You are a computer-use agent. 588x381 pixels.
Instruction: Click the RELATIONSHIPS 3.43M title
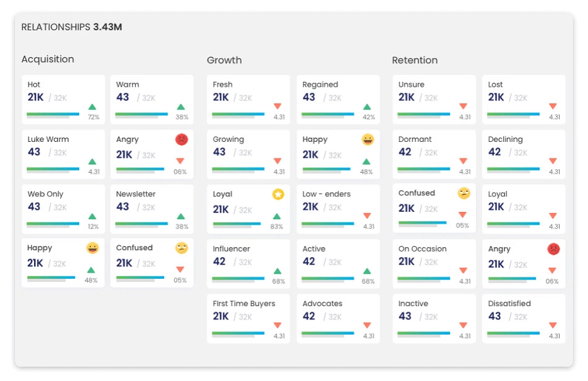(x=71, y=27)
